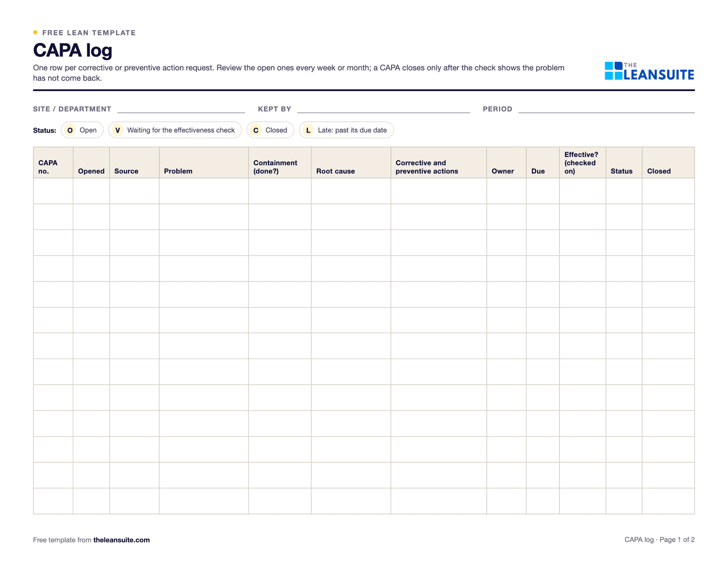Click the 'Root cause' column header
The height and width of the screenshot is (563, 728).
[x=351, y=163]
